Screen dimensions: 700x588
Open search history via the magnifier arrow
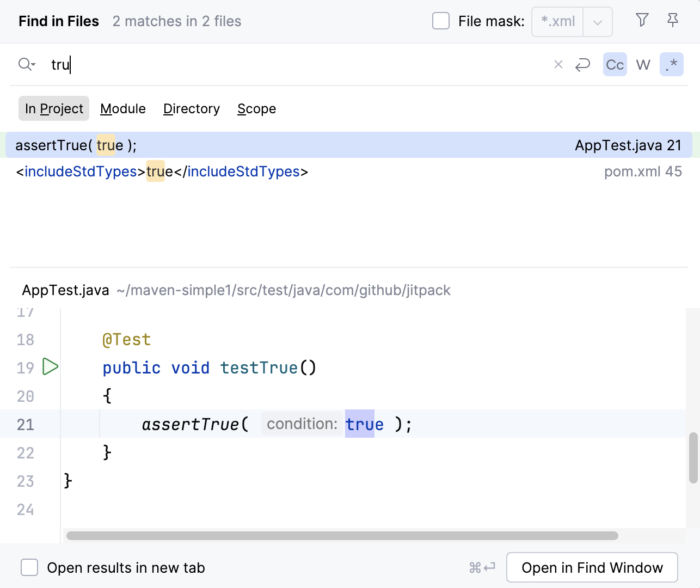(x=26, y=64)
